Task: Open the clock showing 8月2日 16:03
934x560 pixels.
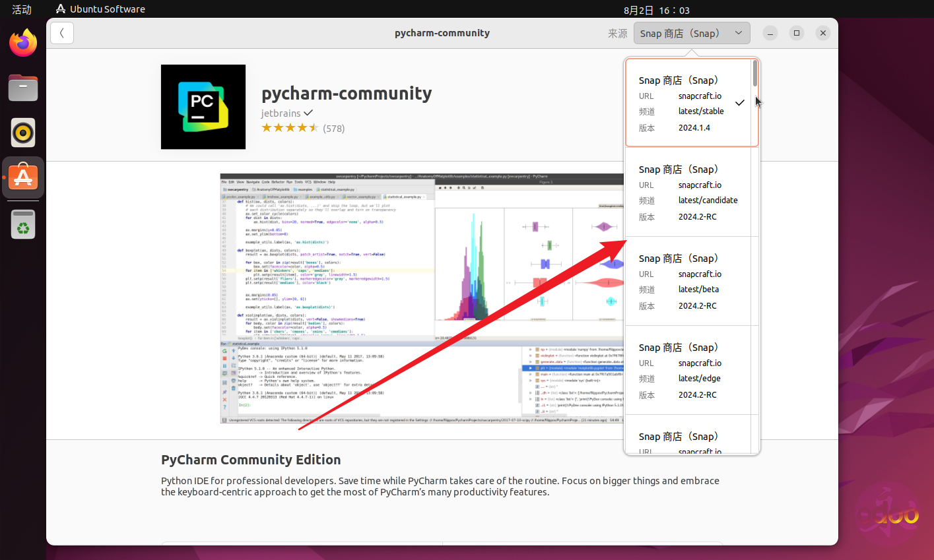Action: tap(656, 10)
